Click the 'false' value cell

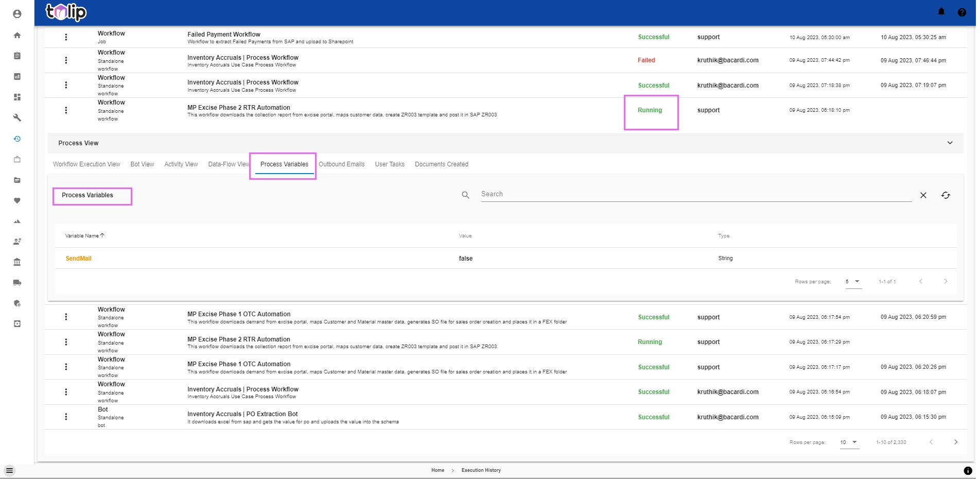click(465, 259)
